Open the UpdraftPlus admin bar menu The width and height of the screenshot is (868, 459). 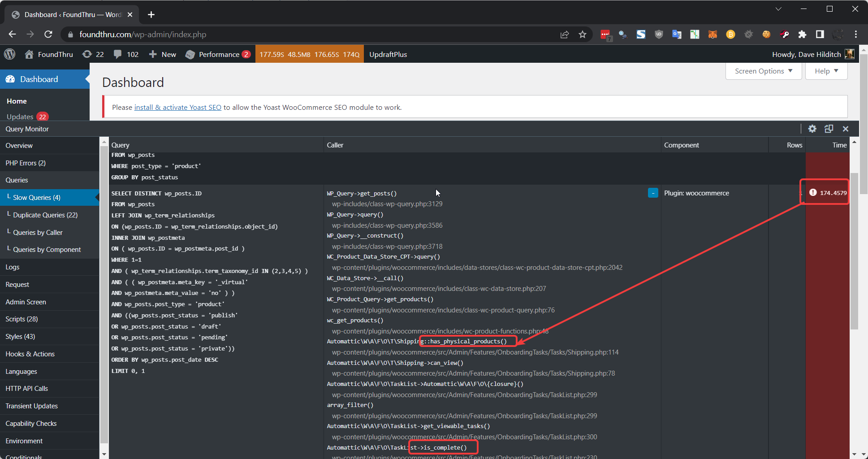388,54
